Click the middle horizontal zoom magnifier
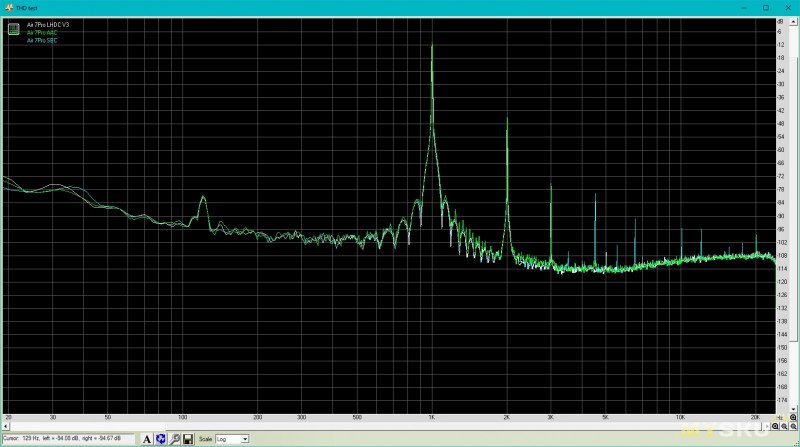This screenshot has height=447, width=800. tap(784, 427)
